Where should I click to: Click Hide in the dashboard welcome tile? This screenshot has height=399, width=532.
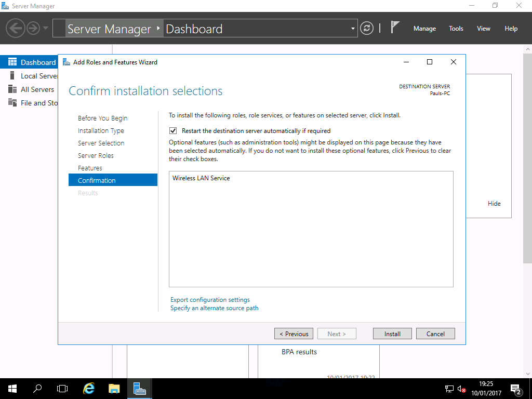click(x=494, y=203)
